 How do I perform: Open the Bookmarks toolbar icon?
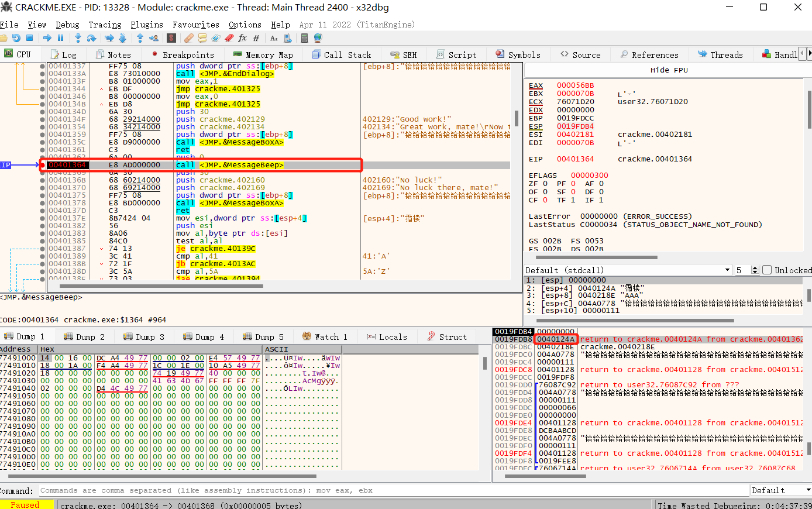[x=229, y=38]
